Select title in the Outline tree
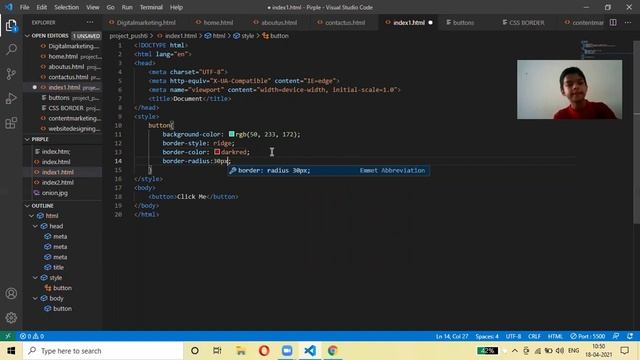640x360 pixels. [58, 267]
